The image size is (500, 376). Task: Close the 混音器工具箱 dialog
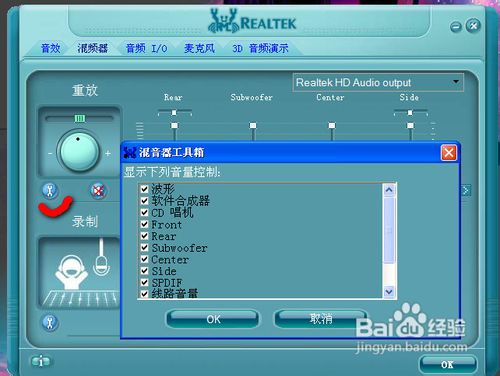449,153
